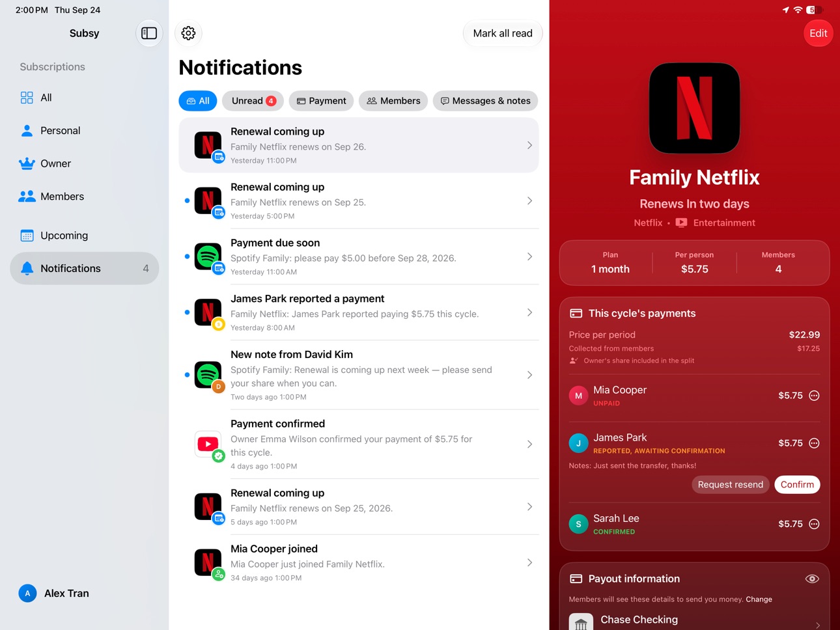Tap the YouTube icon on Payment confirmed
This screenshot has width=840, height=630.
click(x=208, y=444)
